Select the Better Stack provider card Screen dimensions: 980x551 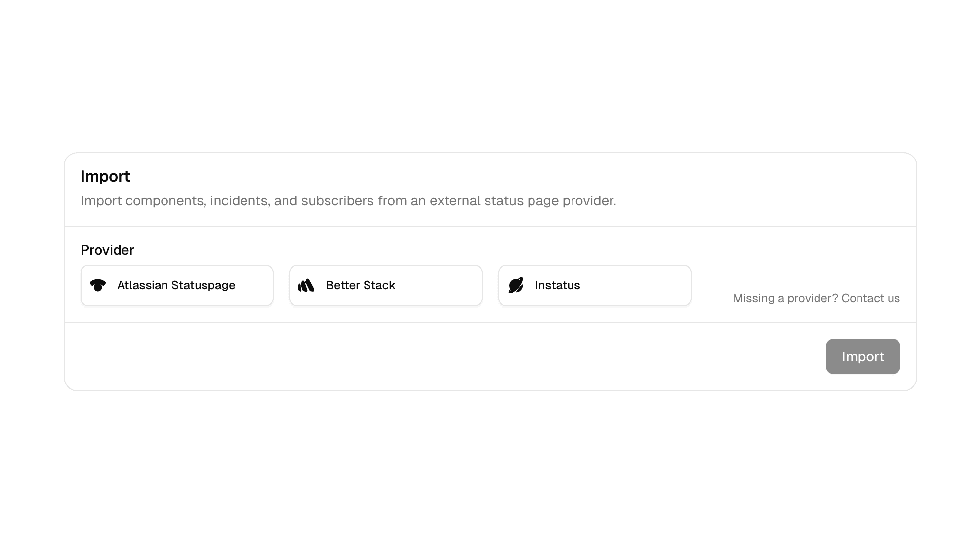click(386, 285)
